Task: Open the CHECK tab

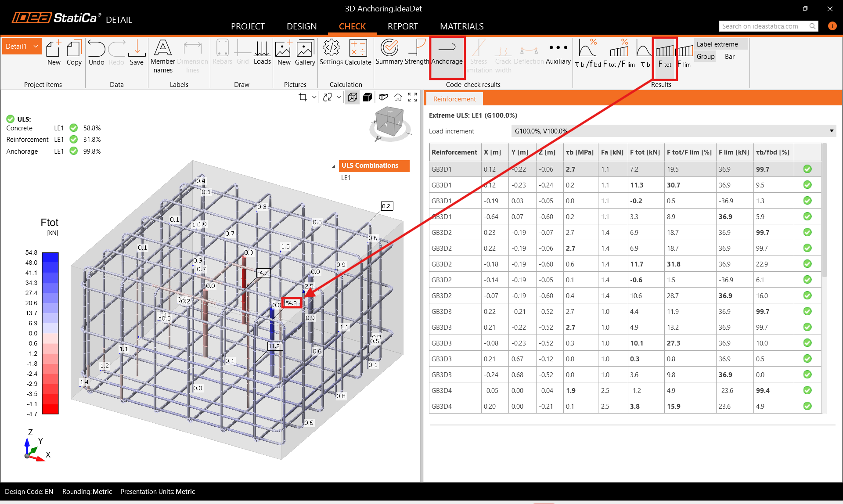Action: [352, 26]
